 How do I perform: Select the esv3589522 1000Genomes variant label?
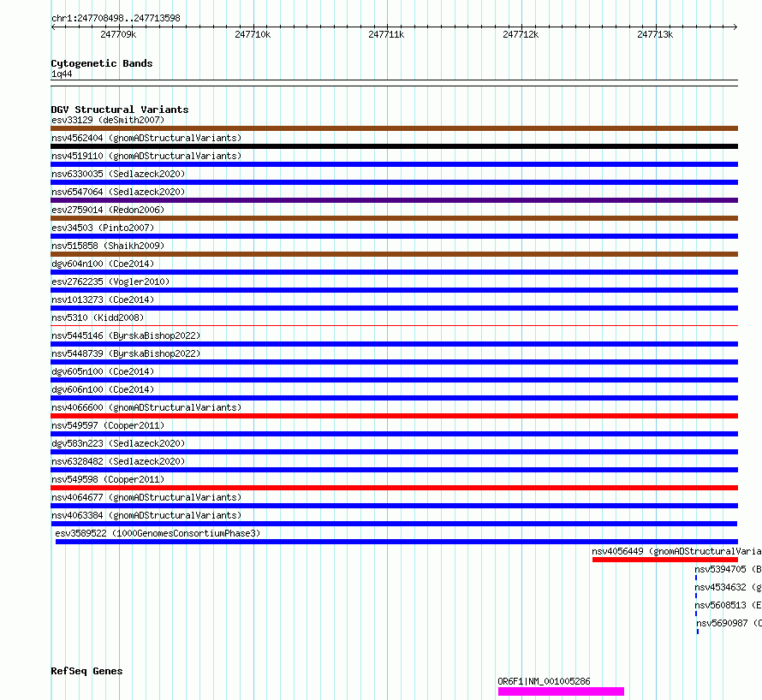click(x=158, y=533)
